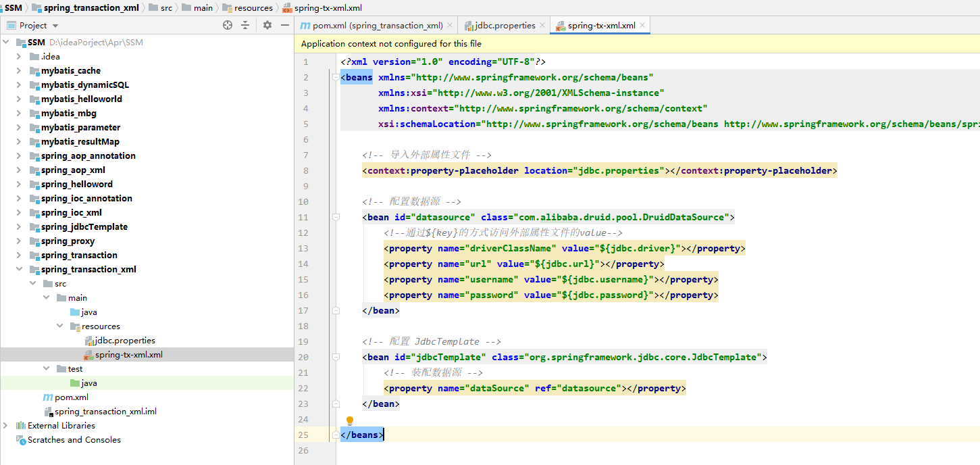Select mybatis_resultMap module
This screenshot has height=465, width=980.
[x=80, y=142]
